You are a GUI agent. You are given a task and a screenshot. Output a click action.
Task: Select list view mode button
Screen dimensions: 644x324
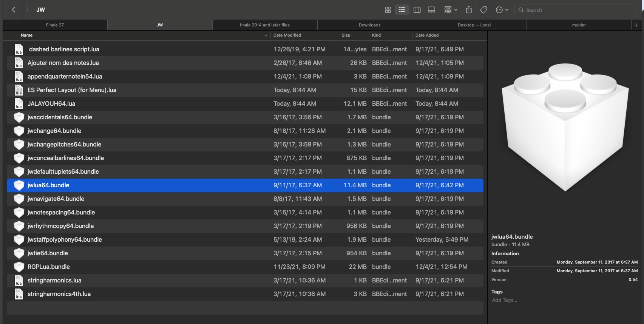[x=402, y=10]
